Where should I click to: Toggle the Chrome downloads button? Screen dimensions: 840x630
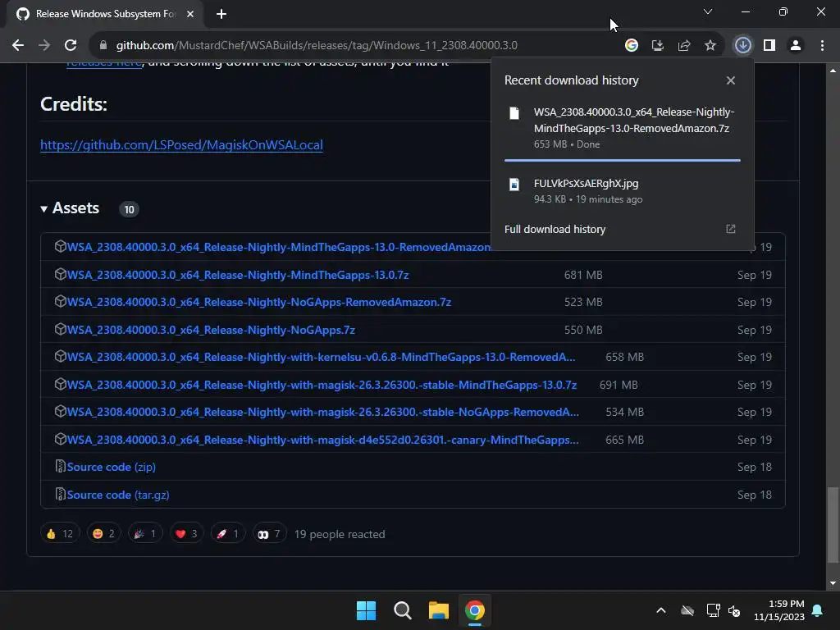click(x=743, y=46)
